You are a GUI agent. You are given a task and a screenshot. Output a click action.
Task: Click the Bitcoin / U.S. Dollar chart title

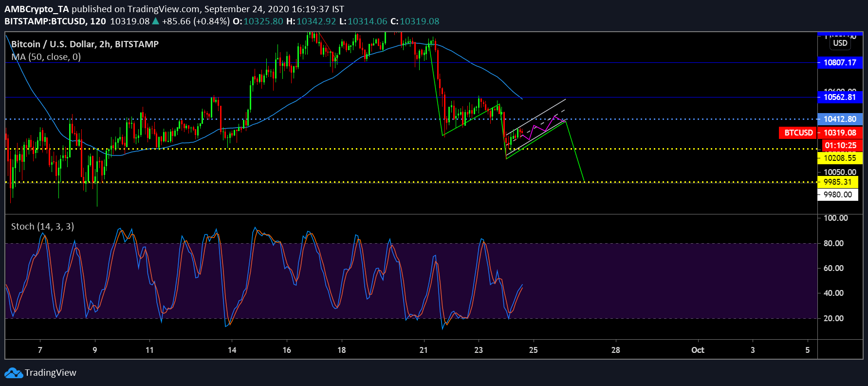coord(85,44)
